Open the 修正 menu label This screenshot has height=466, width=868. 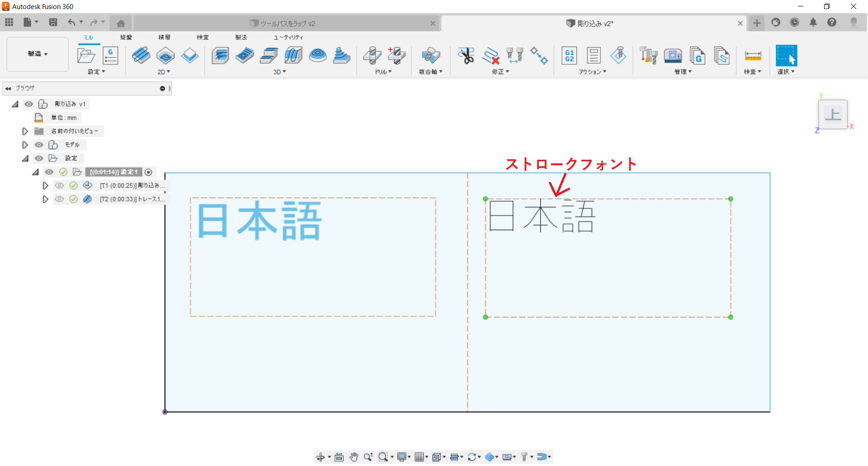click(x=500, y=72)
